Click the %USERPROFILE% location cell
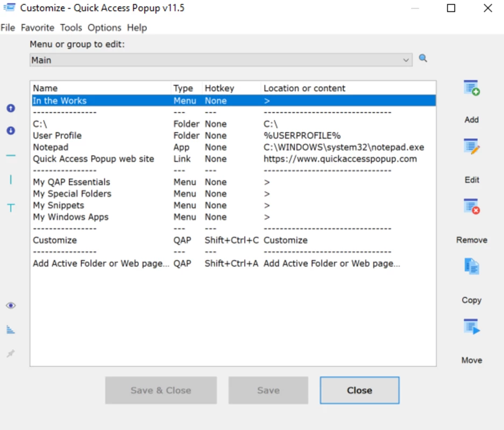This screenshot has width=504, height=430. pos(302,135)
